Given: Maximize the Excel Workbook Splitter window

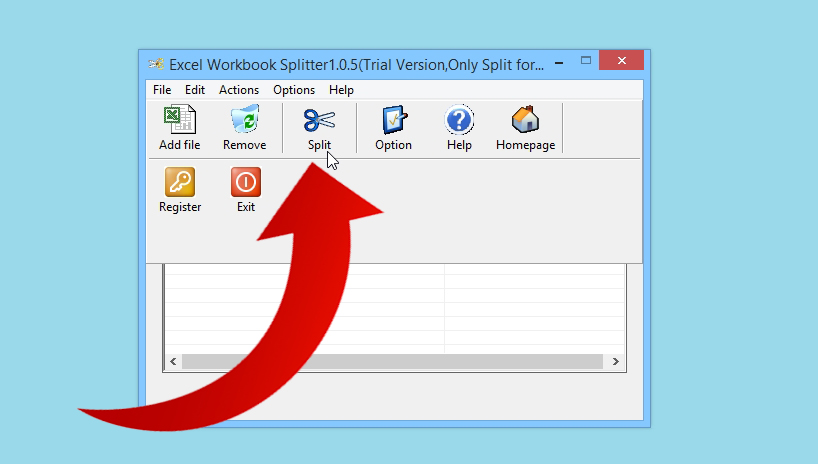Looking at the screenshot, I should coord(586,61).
